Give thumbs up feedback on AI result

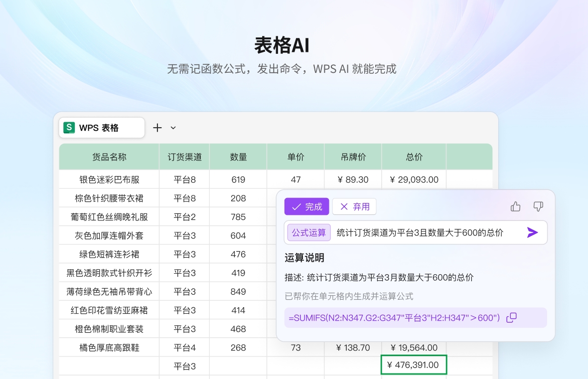(x=515, y=206)
